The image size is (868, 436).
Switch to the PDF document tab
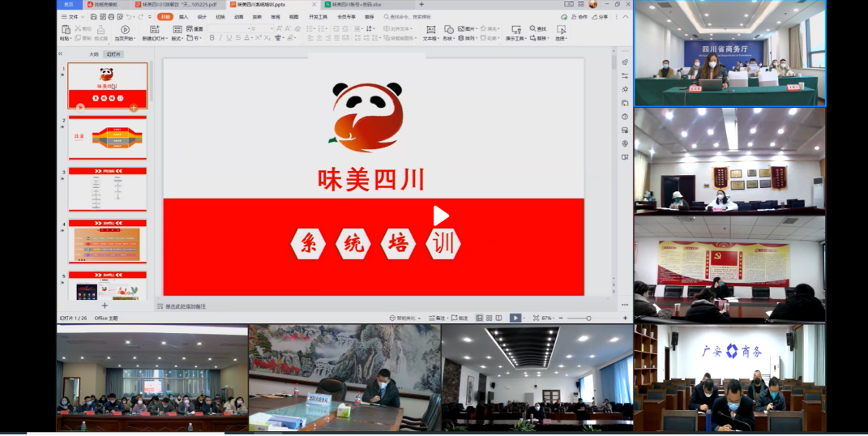(x=179, y=4)
